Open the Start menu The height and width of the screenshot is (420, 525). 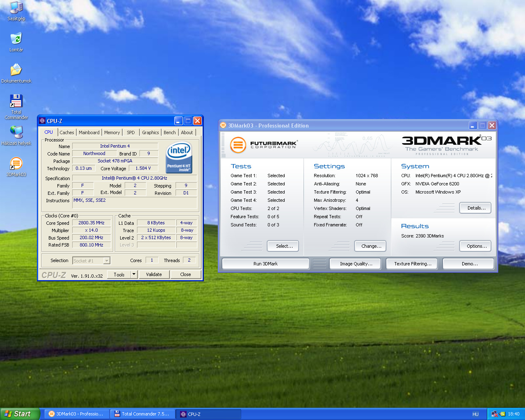(x=20, y=414)
